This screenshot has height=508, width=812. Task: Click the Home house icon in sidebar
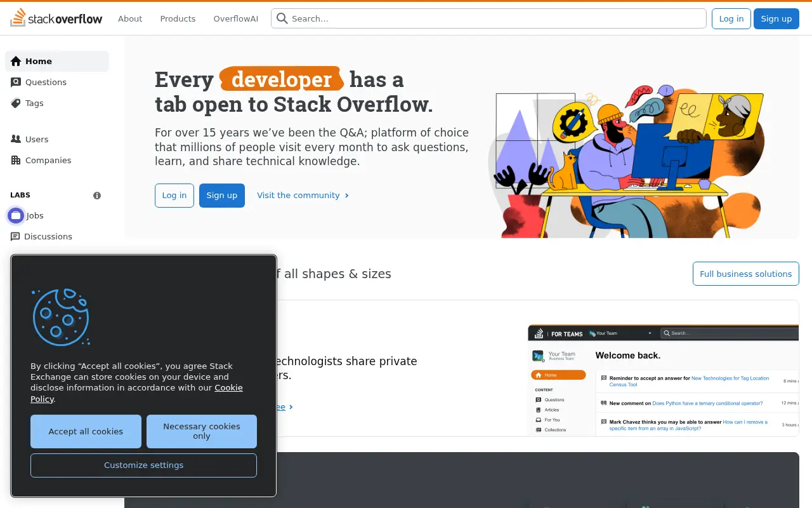pyautogui.click(x=16, y=62)
